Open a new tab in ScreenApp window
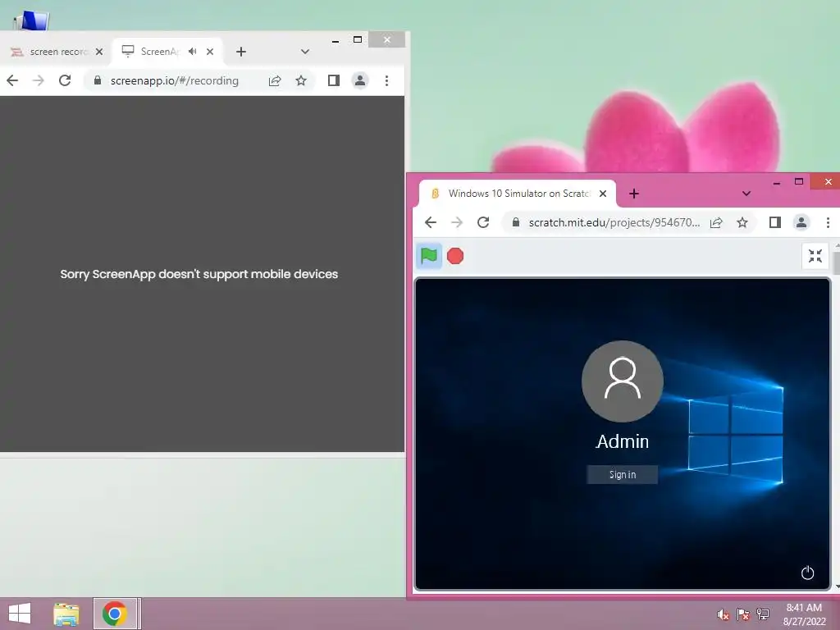Screen dimensions: 840x630 click(241, 52)
